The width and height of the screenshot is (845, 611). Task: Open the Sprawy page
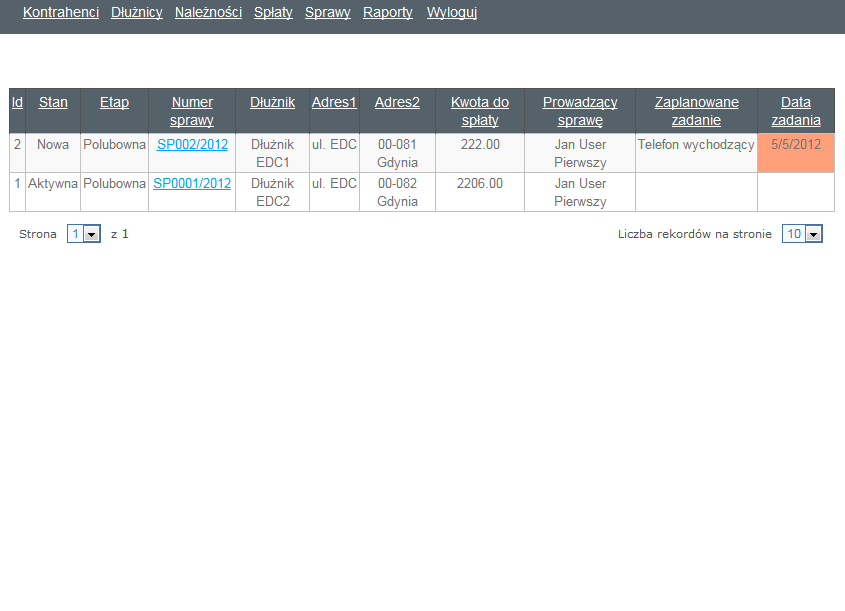pos(328,12)
